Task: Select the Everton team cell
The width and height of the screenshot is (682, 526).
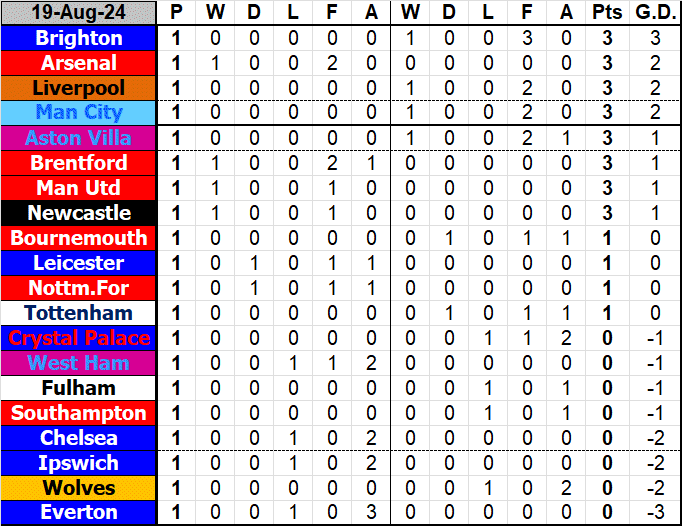Action: (79, 512)
